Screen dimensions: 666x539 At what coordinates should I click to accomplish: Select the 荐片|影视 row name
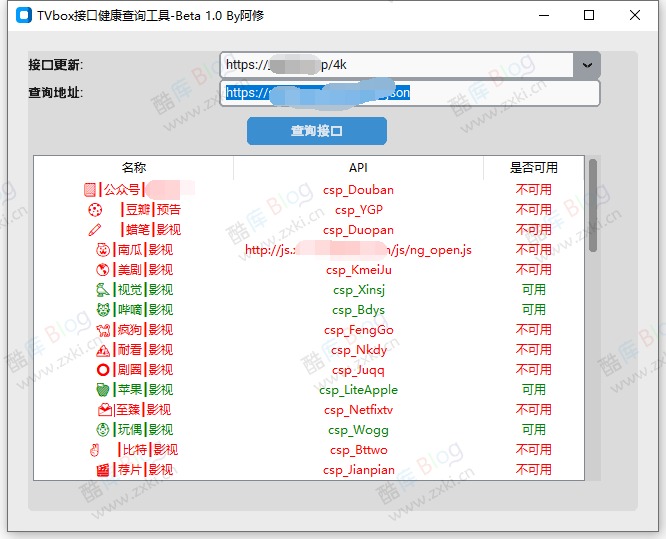[x=143, y=469]
